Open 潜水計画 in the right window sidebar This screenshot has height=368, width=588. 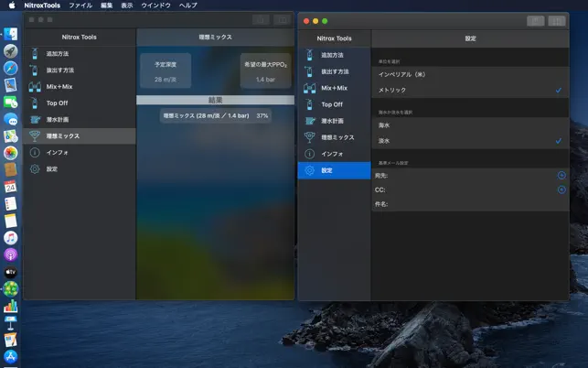point(334,121)
